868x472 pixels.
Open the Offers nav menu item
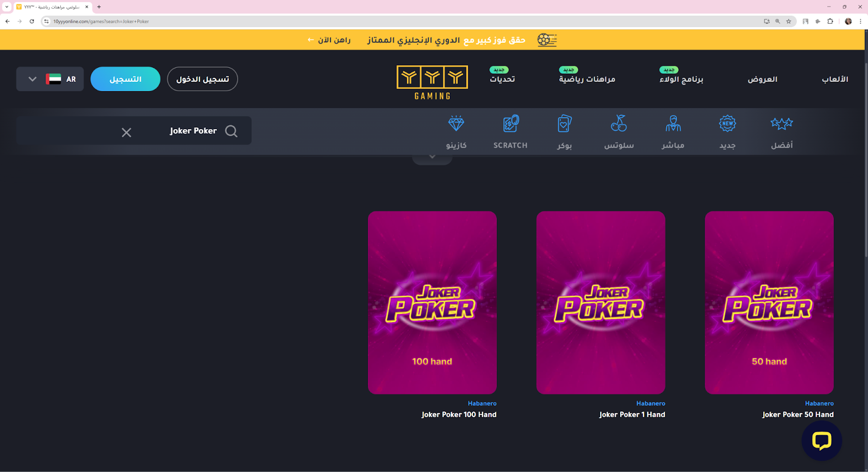762,79
